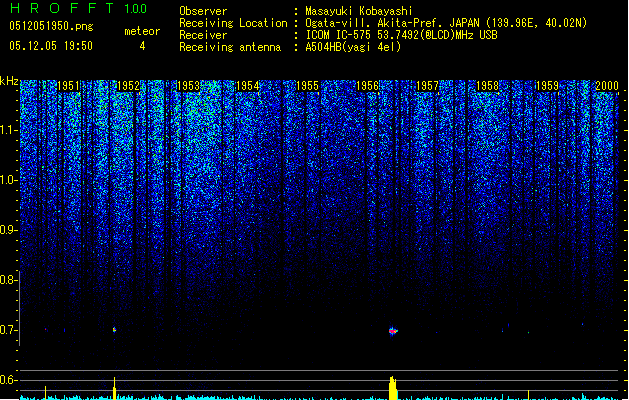Click the 1959 time marker

pos(548,86)
